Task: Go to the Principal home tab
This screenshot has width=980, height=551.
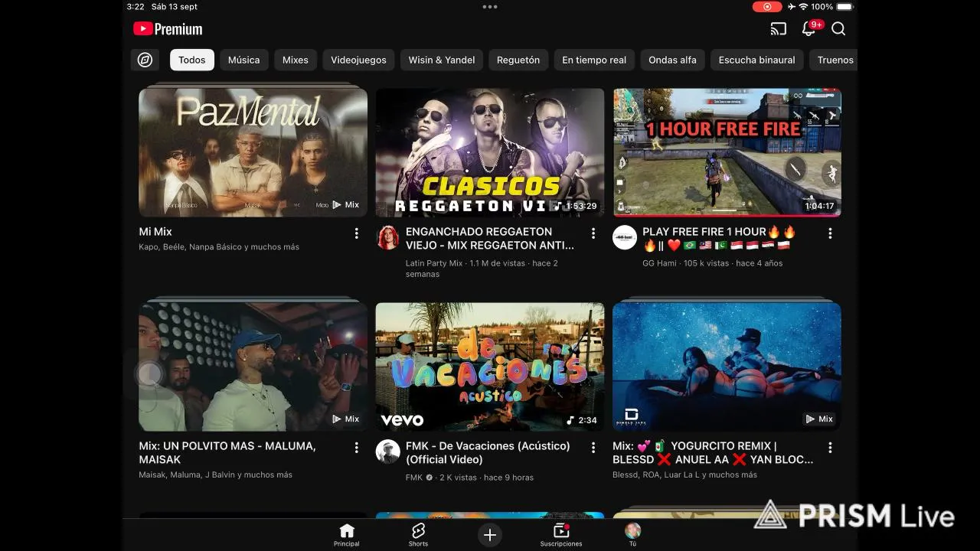Action: click(x=347, y=535)
